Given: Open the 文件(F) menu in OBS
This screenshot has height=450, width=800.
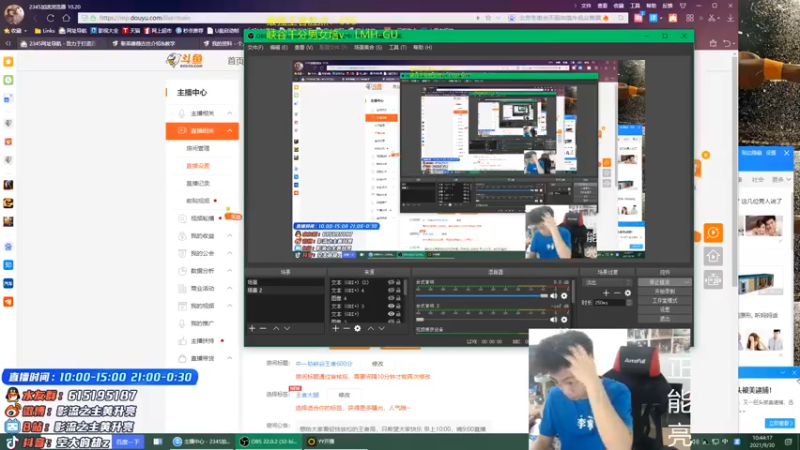Looking at the screenshot, I should click(x=255, y=47).
